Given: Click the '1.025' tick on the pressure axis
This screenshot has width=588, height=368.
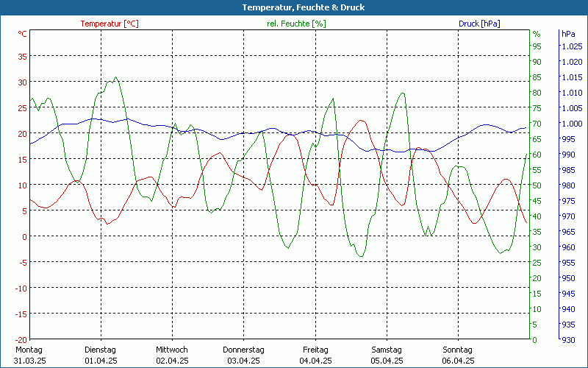Looking at the screenshot, I should click(x=572, y=46).
